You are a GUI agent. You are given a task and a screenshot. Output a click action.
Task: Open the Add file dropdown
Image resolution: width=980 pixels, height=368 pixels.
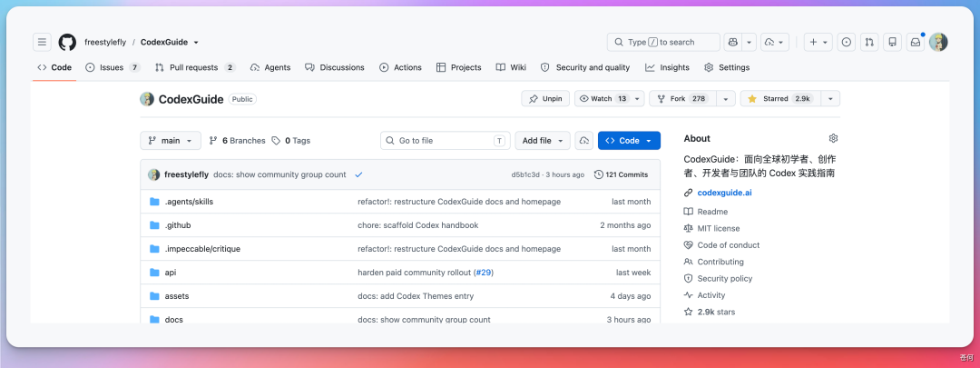coord(543,141)
